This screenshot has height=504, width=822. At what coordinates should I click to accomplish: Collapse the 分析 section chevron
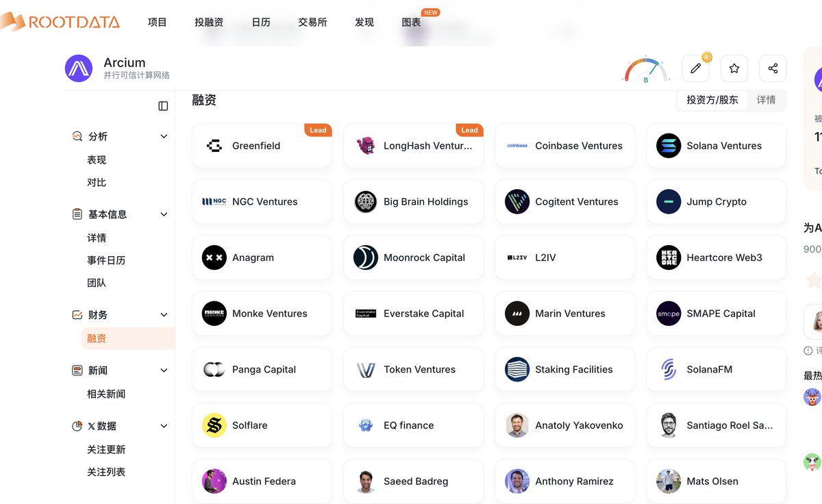tap(164, 136)
